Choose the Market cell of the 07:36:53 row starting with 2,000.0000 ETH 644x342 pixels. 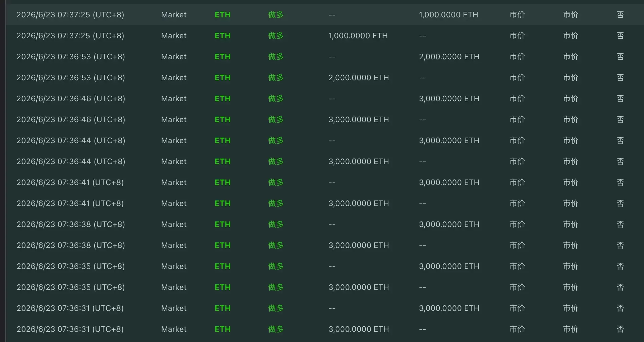click(x=174, y=78)
